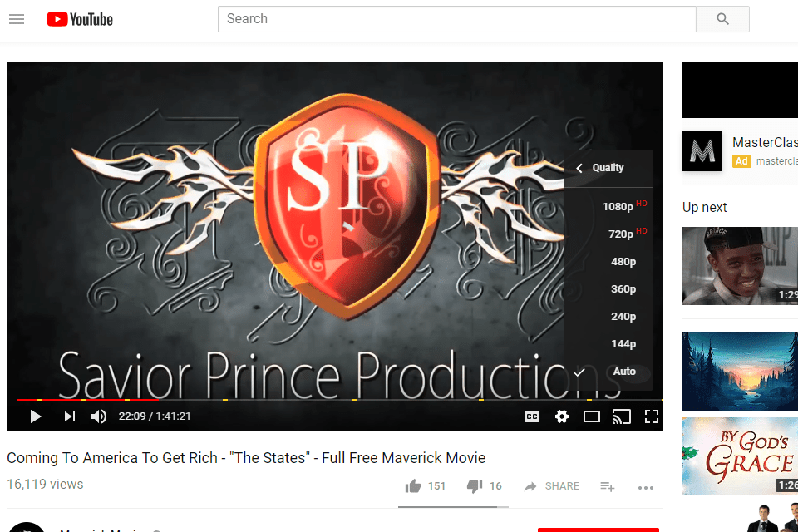Mute the video volume
The width and height of the screenshot is (798, 532).
point(99,416)
